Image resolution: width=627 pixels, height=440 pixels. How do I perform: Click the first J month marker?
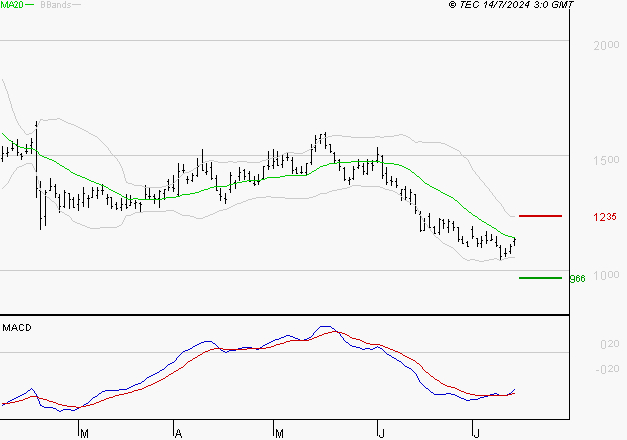[382, 433]
